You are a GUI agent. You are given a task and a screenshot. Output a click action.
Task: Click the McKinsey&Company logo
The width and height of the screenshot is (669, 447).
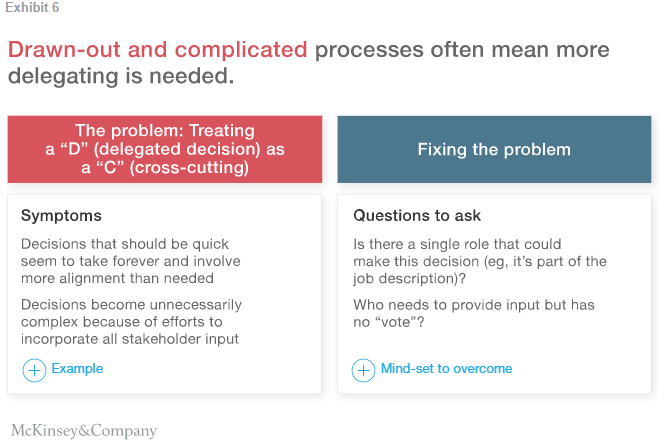pos(84,431)
